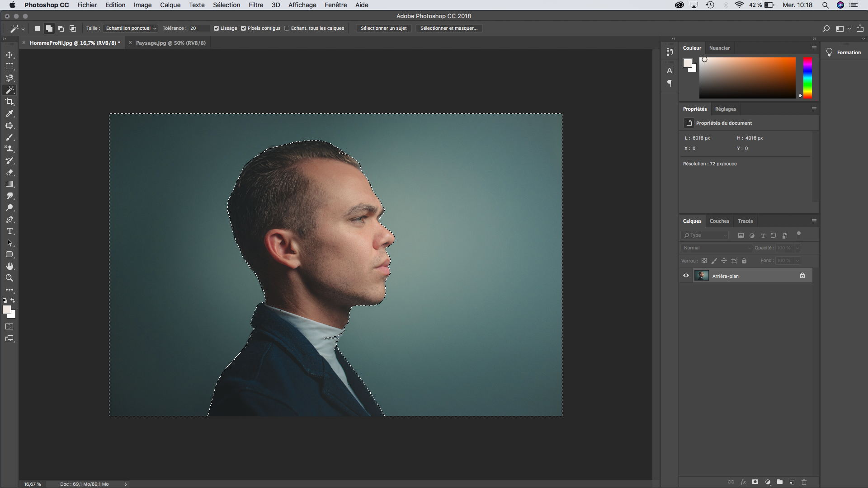Select the Crop tool
Viewport: 868px width, 488px height.
pyautogui.click(x=9, y=102)
